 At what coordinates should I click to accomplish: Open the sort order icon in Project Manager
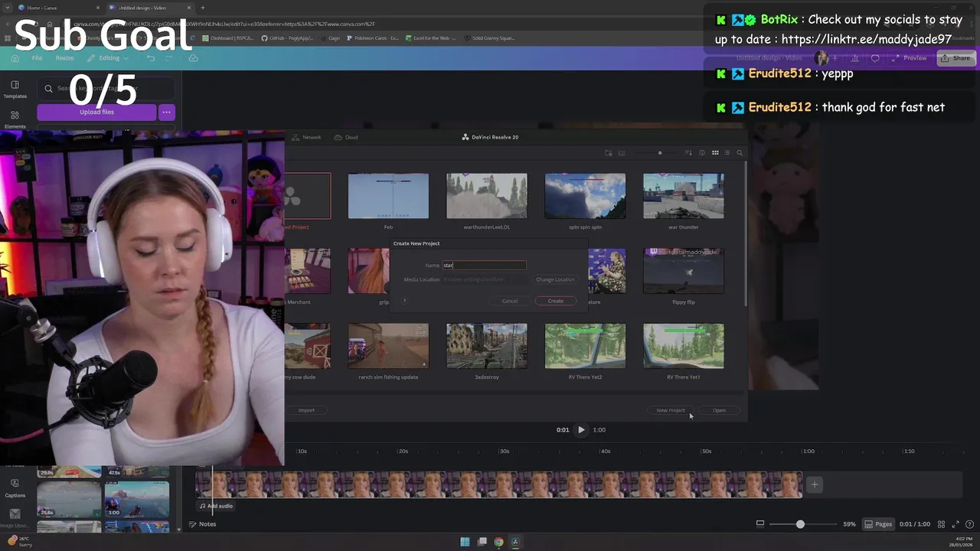688,153
